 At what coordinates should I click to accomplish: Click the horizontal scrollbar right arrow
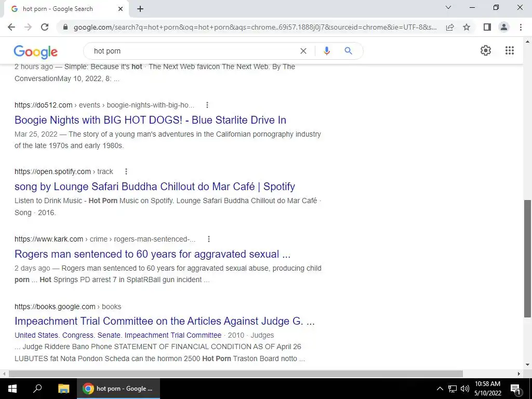(x=519, y=374)
